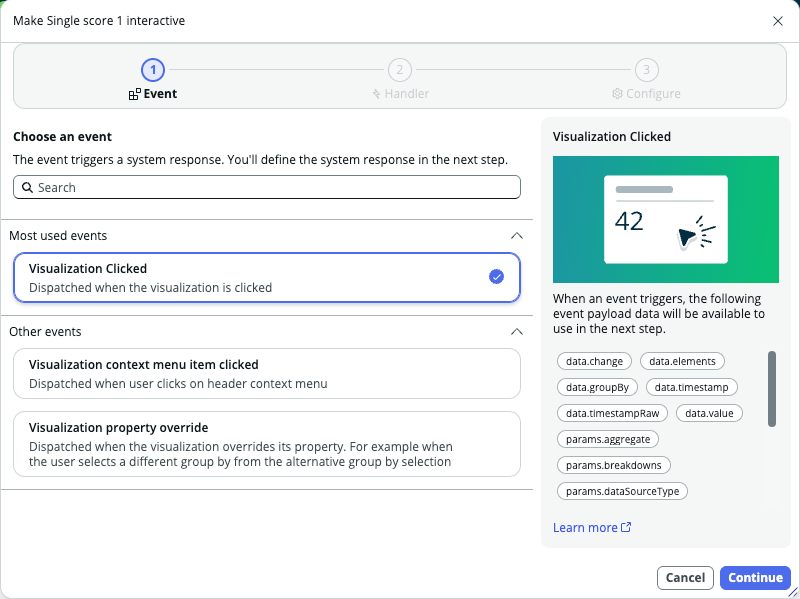Choose Visualization context menu item clicked event
The image size is (800, 599).
click(267, 373)
